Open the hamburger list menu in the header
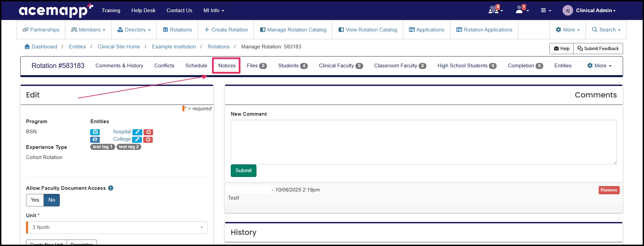Screen dimensions: 644x246 pos(545,10)
